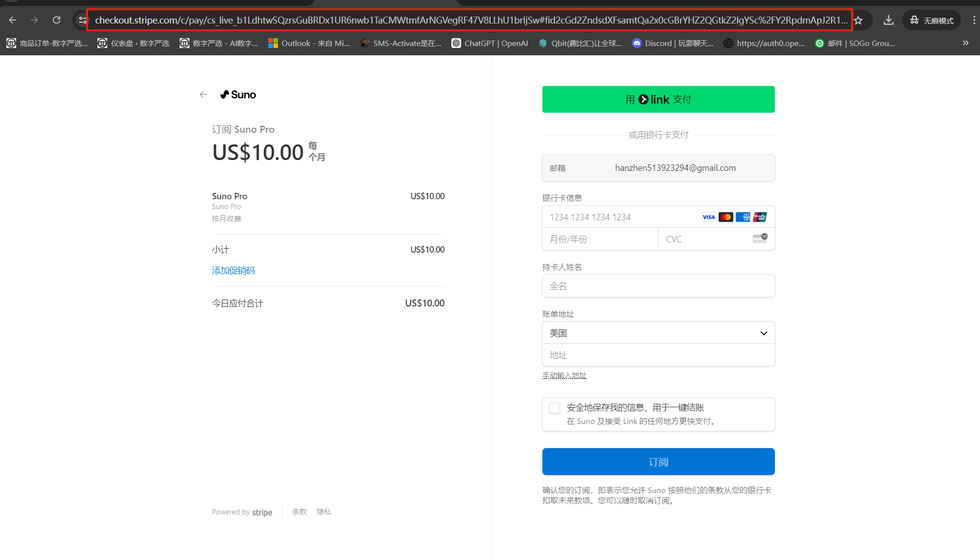Click the 小计 subtotal label
The height and width of the screenshot is (560, 980).
[220, 250]
